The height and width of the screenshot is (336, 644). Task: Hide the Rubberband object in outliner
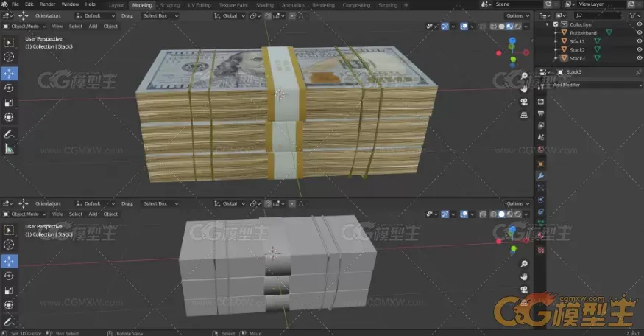click(639, 32)
